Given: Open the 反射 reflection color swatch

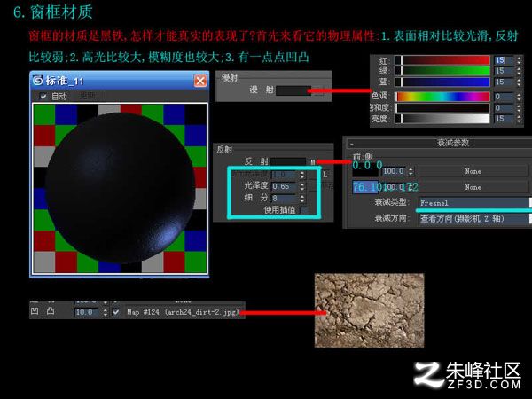Looking at the screenshot, I should click(x=288, y=161).
